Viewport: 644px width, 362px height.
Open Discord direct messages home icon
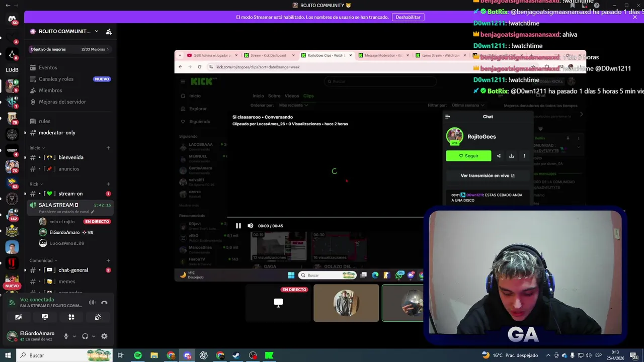coord(12,19)
